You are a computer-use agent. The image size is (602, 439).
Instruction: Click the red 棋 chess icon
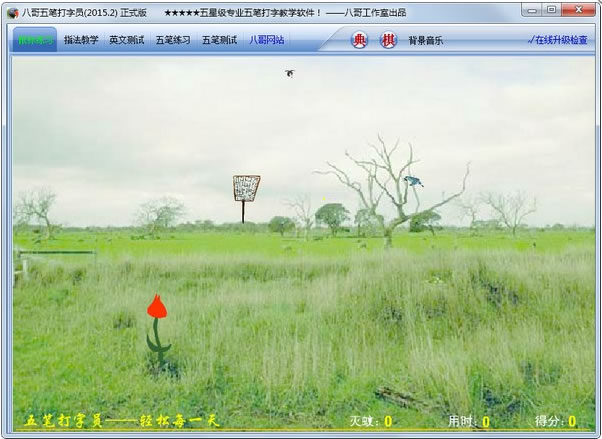pyautogui.click(x=388, y=41)
